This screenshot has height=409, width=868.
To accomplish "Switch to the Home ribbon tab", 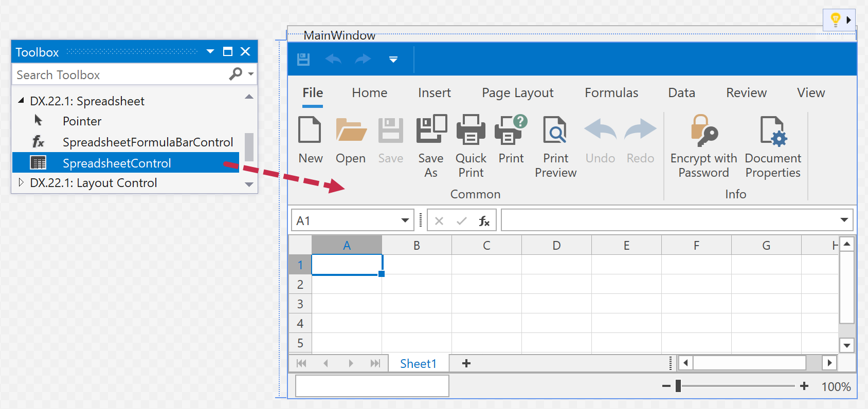I will [369, 93].
